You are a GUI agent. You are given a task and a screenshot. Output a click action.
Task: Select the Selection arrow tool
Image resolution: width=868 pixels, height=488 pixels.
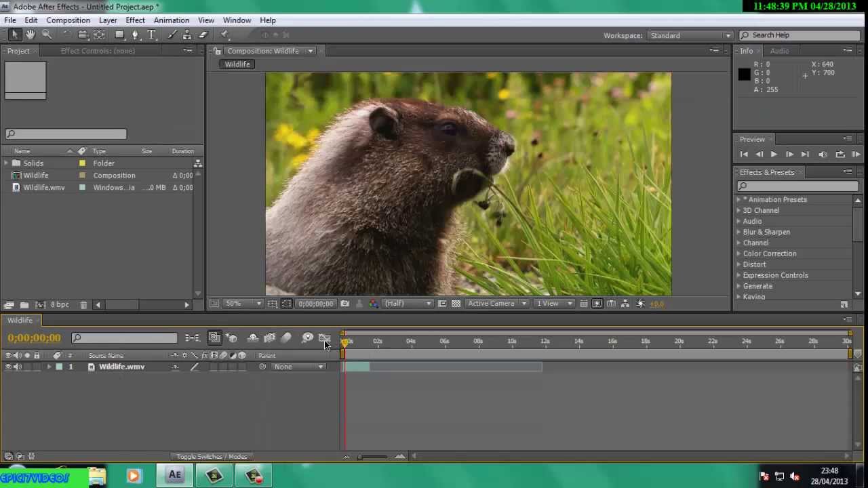pos(15,35)
